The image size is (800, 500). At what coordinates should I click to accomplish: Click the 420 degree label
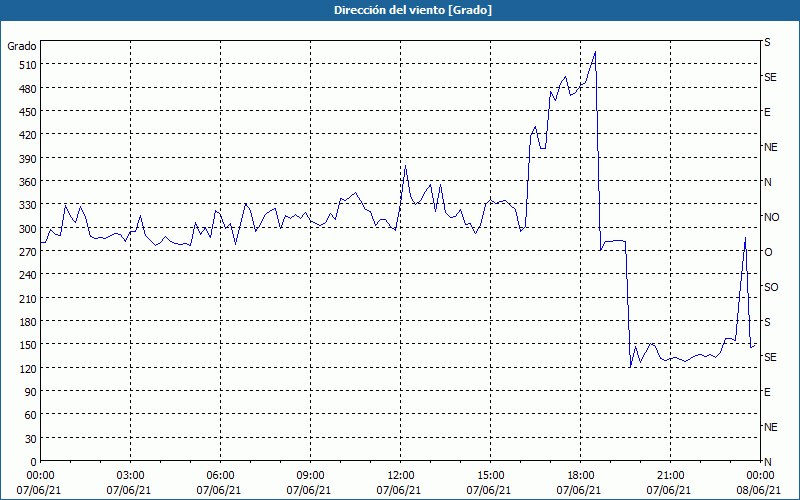click(28, 135)
